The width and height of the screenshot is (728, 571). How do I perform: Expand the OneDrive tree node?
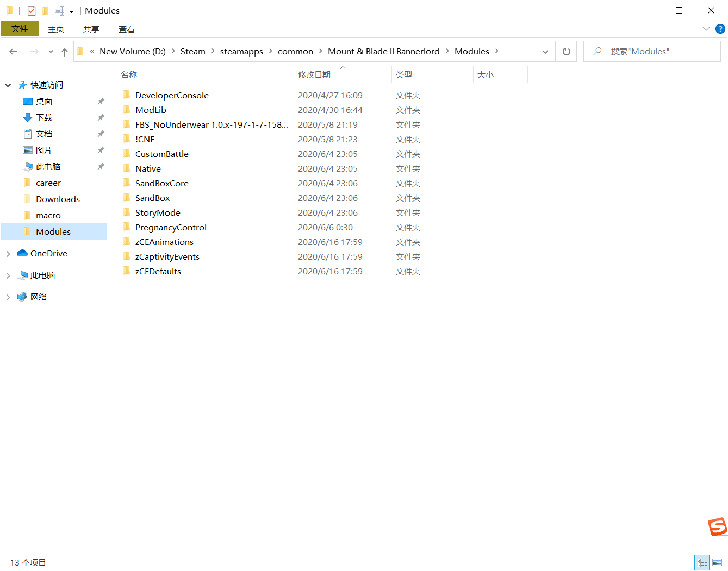(x=8, y=254)
